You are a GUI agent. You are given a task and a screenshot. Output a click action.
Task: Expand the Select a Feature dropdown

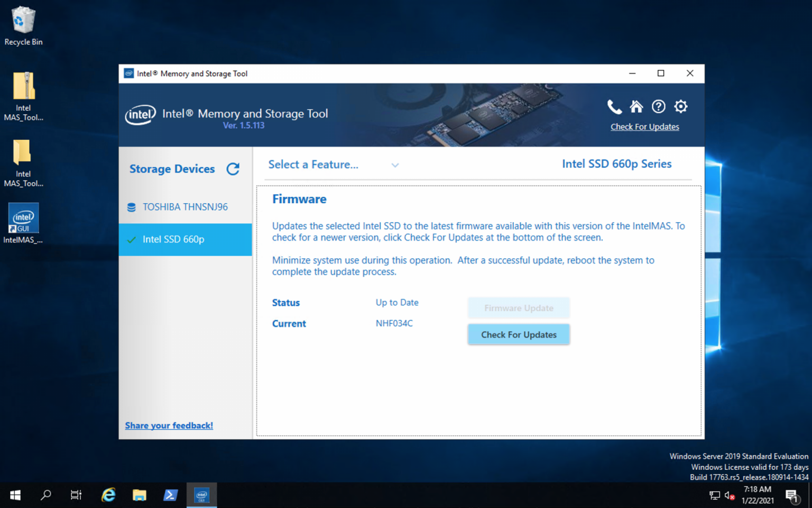333,165
